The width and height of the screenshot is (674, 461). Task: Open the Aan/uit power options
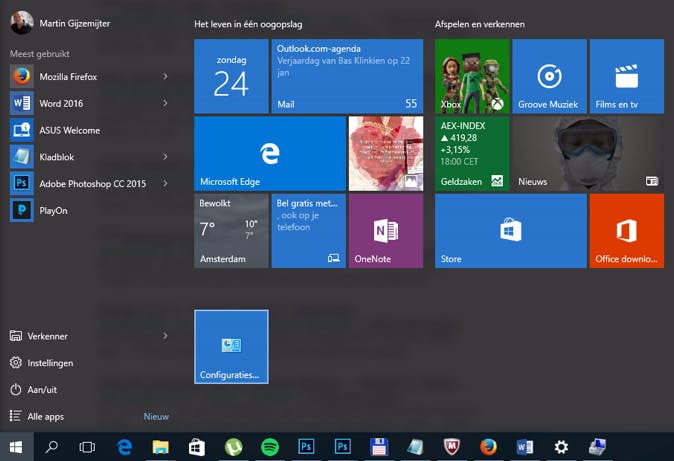[44, 390]
